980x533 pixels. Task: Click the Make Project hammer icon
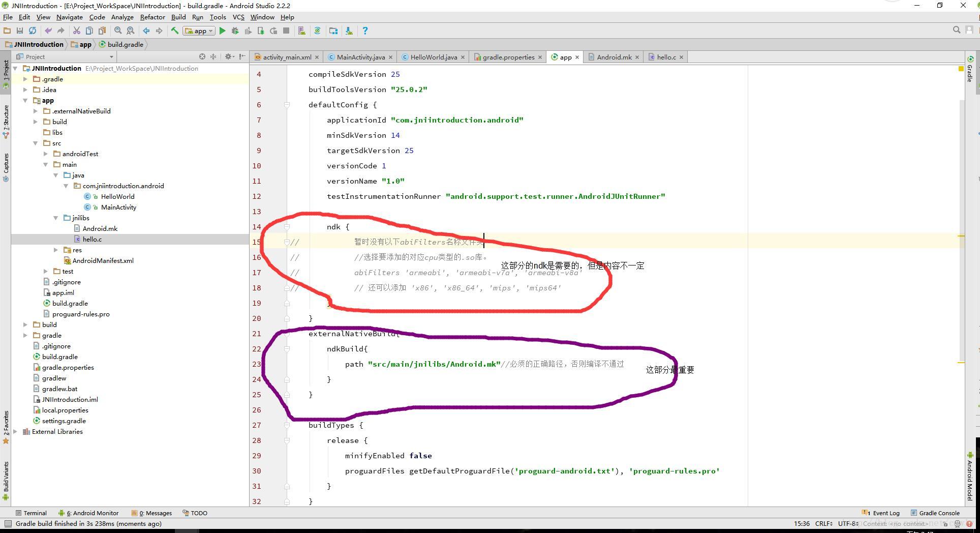tap(175, 31)
